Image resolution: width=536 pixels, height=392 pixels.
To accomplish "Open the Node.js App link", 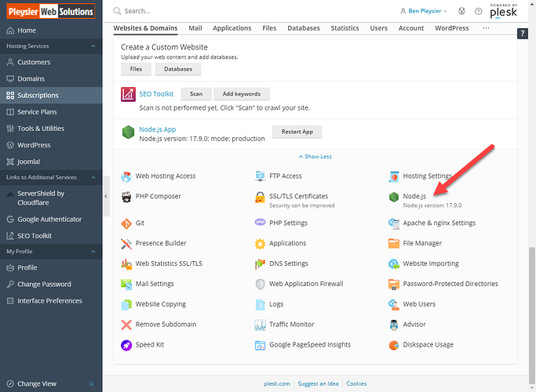I will coord(158,129).
